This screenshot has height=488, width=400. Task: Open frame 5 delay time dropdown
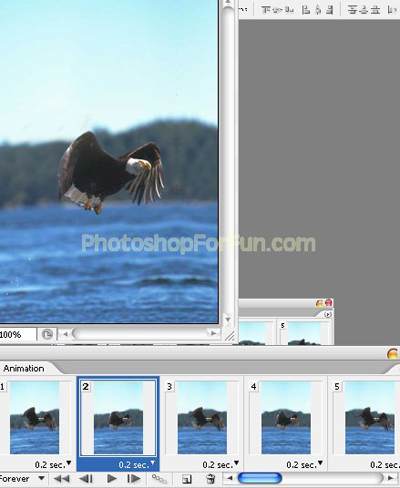(385, 464)
